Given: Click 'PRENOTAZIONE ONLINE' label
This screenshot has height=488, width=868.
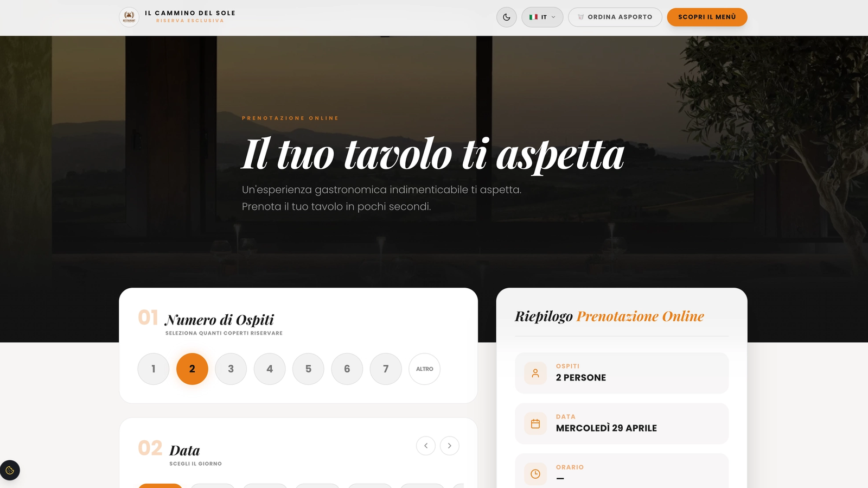Looking at the screenshot, I should point(290,118).
